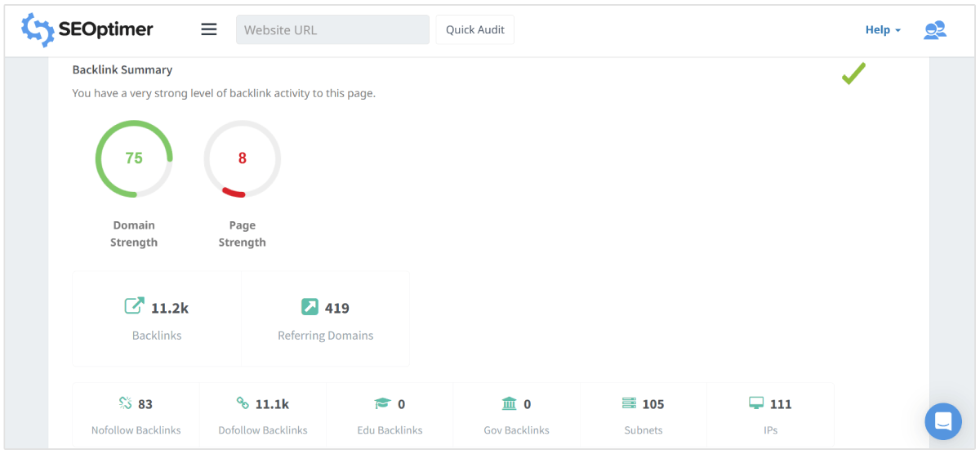Click the Edu Backlinks graduation cap icon
This screenshot has height=454, width=980.
pyautogui.click(x=382, y=403)
